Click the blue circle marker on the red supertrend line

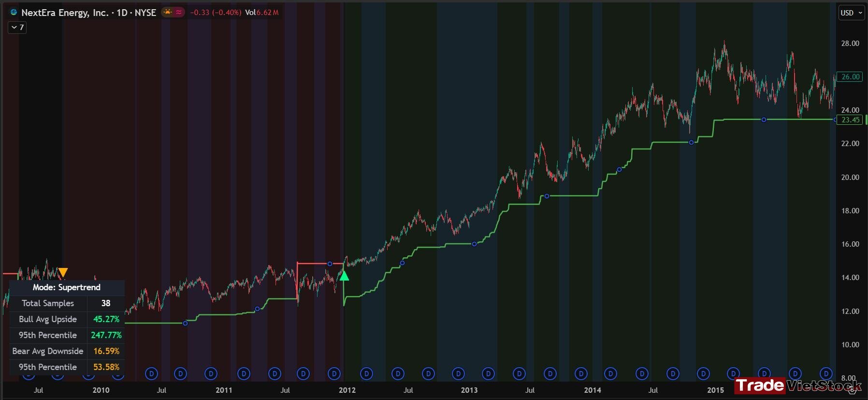coord(330,264)
